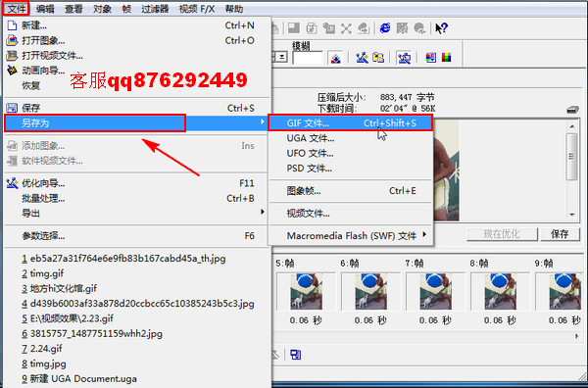Click the optimization wizard wand icon in toolbar
Viewport: 588px width, 388px height.
362,58
